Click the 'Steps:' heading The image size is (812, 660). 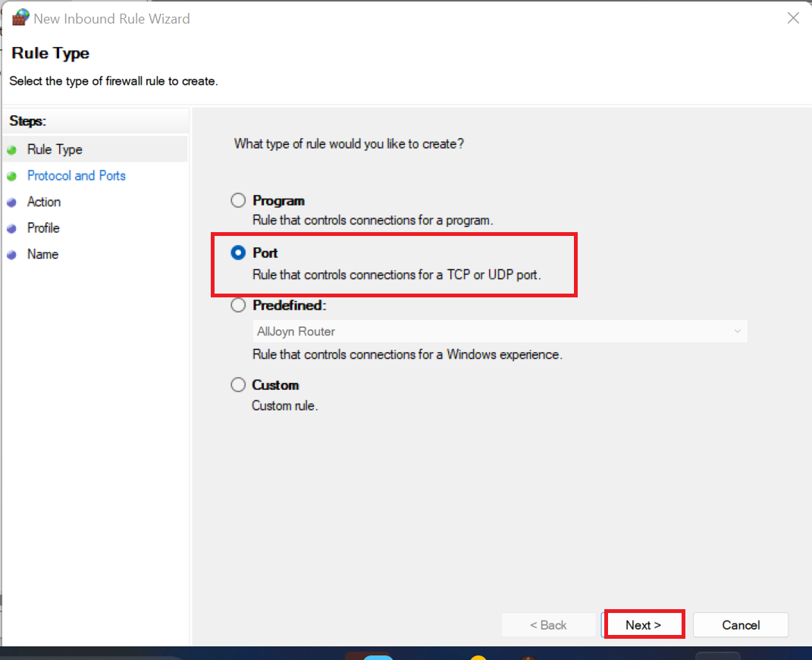tap(27, 121)
